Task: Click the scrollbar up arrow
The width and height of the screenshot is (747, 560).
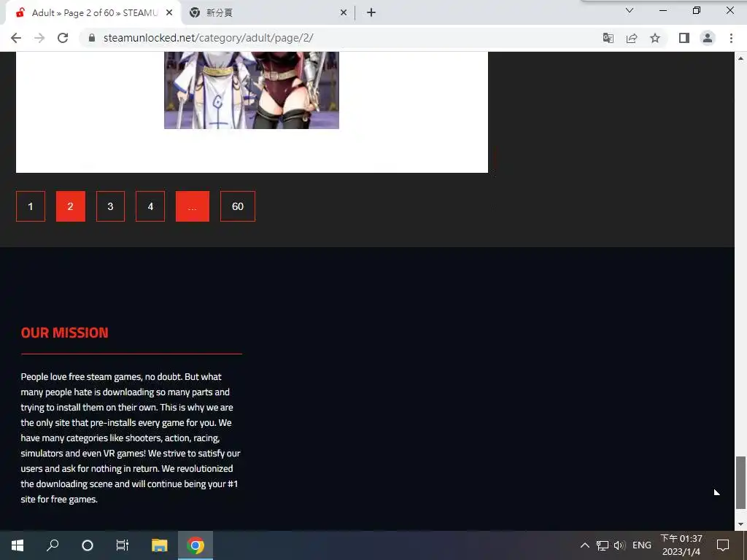Action: coord(740,58)
